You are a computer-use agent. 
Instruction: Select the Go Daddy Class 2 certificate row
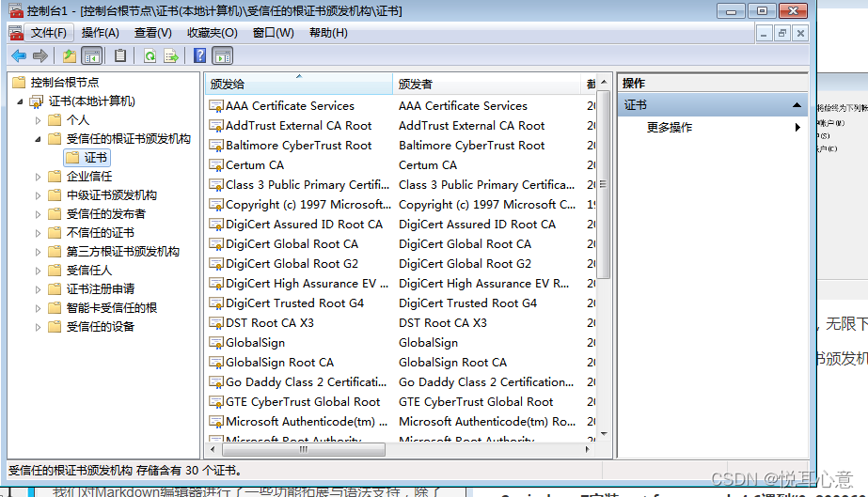point(307,382)
